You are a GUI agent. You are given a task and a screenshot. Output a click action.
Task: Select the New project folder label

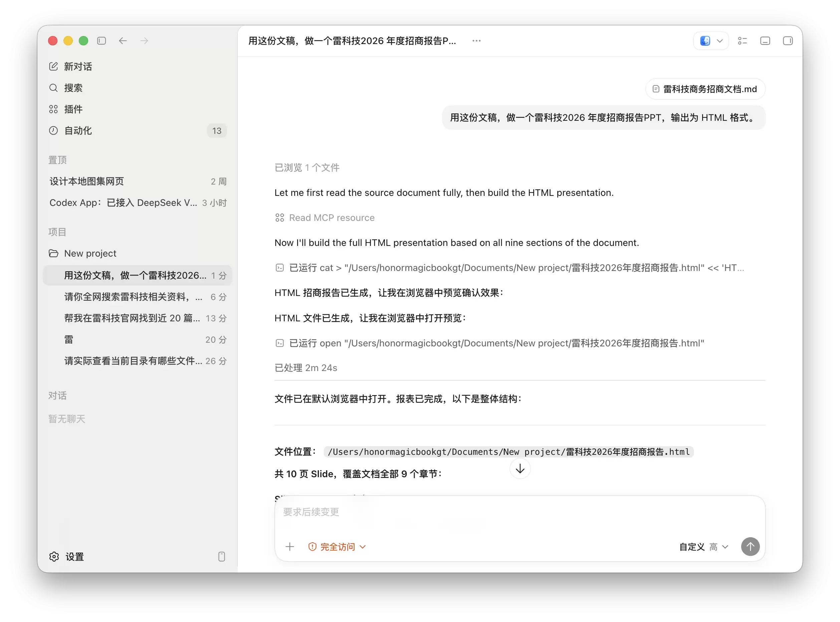pos(90,253)
